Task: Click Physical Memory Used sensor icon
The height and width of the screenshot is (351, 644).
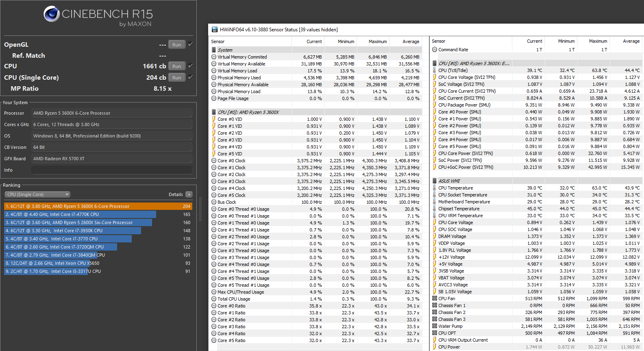Action: coord(214,78)
